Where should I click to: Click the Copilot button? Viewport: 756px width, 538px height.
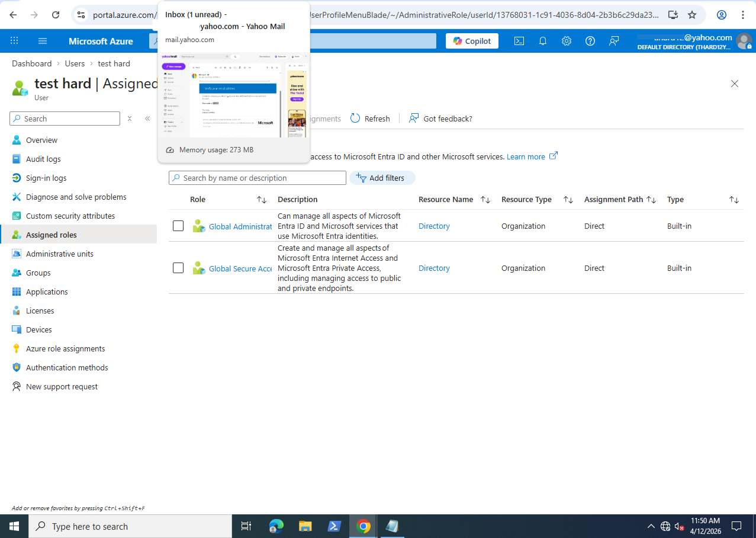472,41
